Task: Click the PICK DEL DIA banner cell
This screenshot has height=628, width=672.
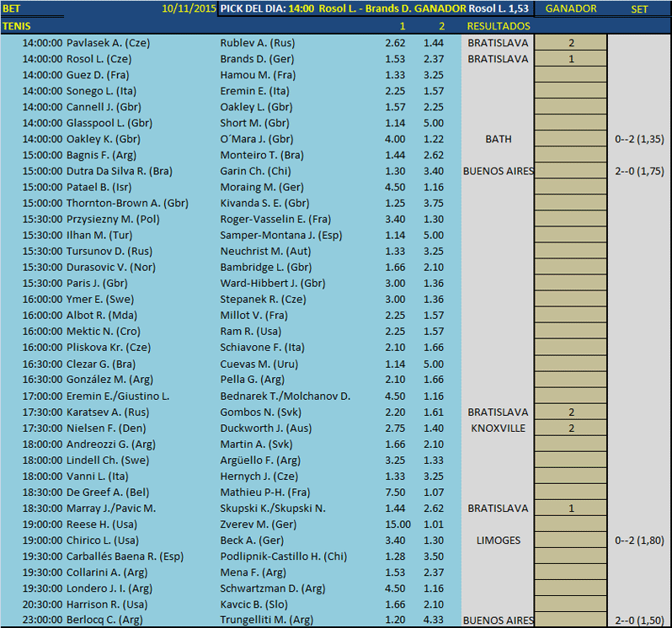Action: (375, 8)
